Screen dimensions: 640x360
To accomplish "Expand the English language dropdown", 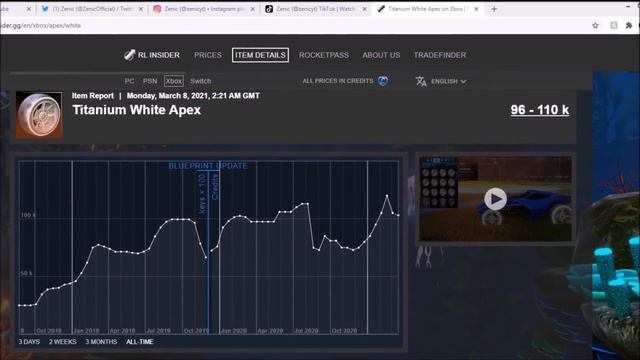I will (x=449, y=82).
